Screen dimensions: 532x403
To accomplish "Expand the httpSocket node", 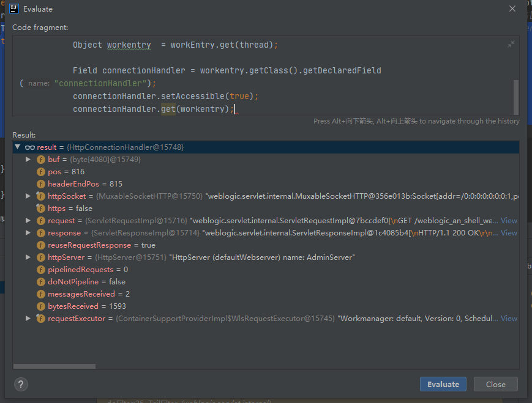I will tap(28, 196).
